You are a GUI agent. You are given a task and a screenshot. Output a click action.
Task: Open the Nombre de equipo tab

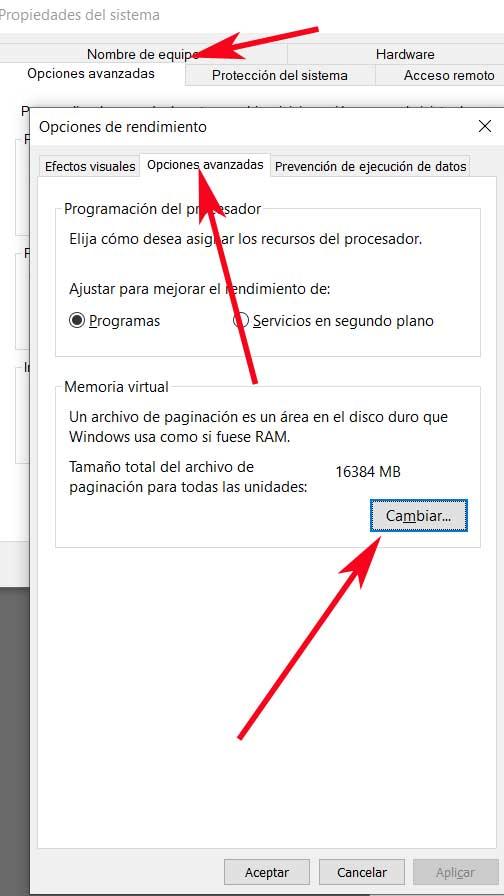pyautogui.click(x=143, y=54)
